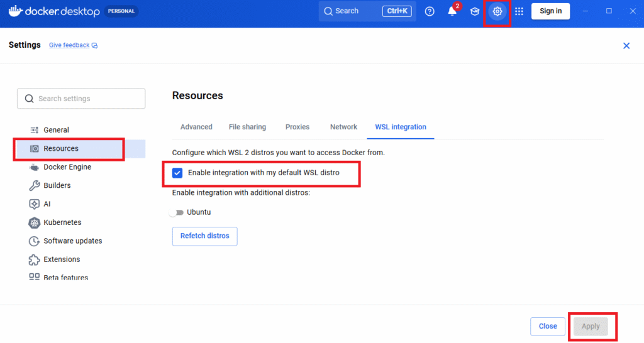Select the Network tab
Screen dimensions: 644x343
click(343, 127)
